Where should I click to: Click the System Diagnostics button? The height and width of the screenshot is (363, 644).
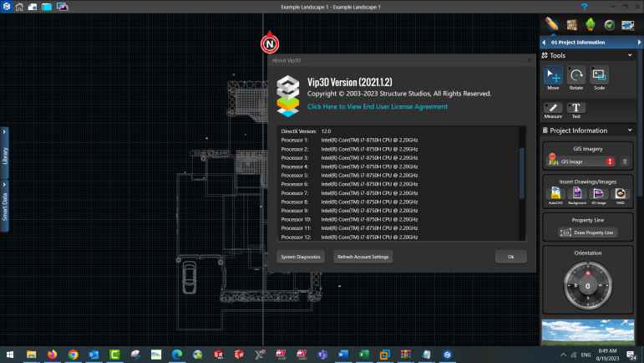(301, 257)
